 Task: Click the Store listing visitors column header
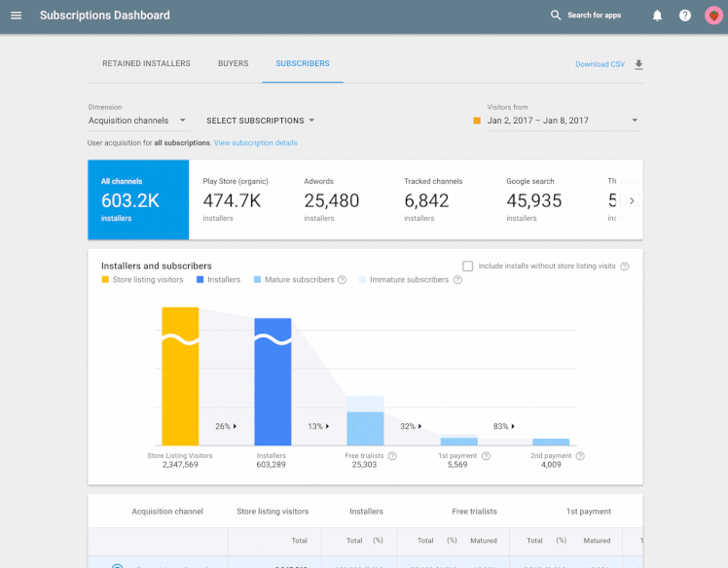[273, 512]
